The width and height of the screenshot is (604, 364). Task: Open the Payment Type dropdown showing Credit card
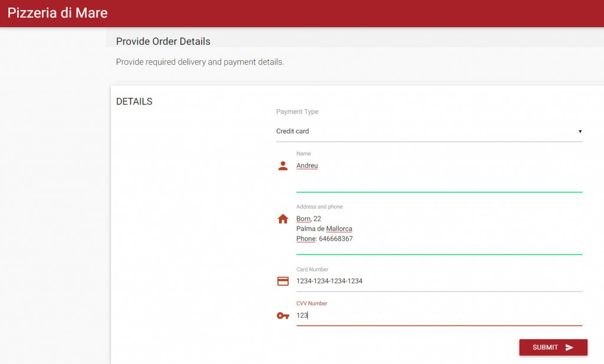click(429, 131)
